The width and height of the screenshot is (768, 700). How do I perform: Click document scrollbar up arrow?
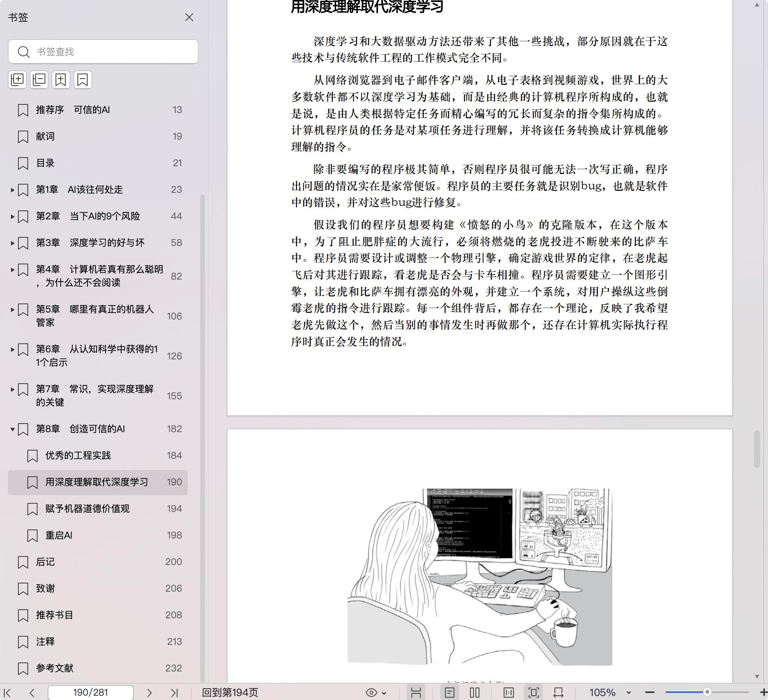[757, 5]
